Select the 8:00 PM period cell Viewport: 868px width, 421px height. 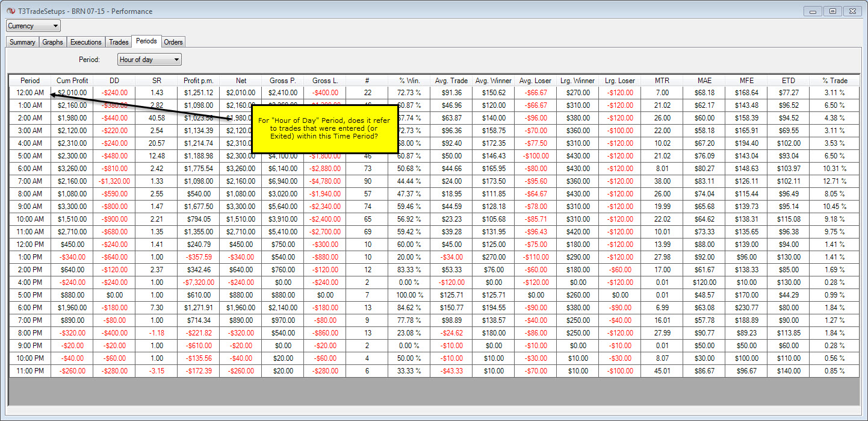coord(30,333)
